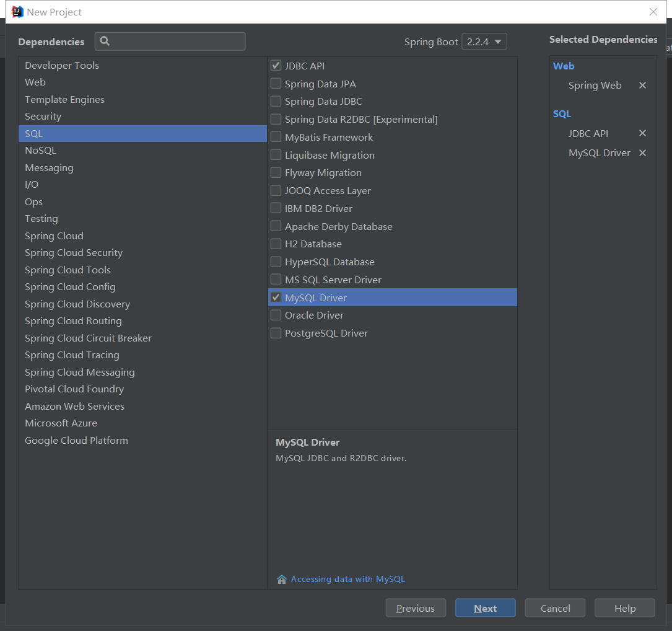Screen dimensions: 672x631
Task: Choose Template Engines category
Action: 142,100
